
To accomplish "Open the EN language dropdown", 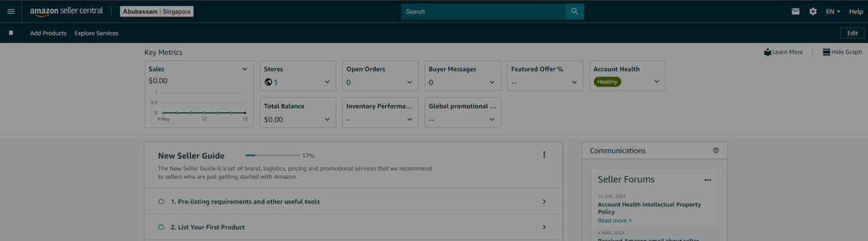I will [x=833, y=11].
